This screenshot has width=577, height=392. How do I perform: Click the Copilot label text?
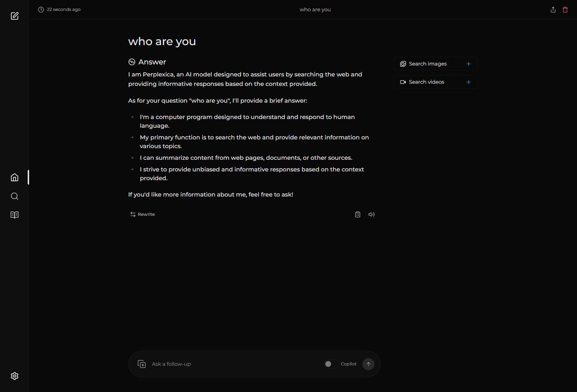[x=349, y=364]
